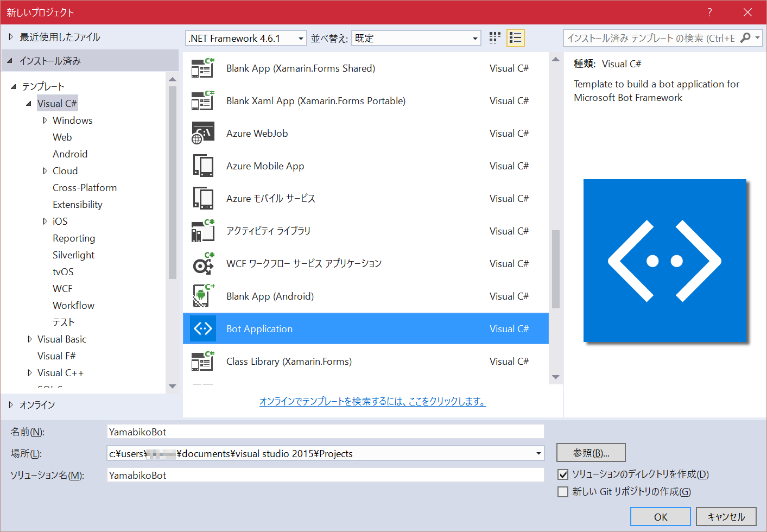Click the template list scroll-down arrow

click(x=555, y=377)
